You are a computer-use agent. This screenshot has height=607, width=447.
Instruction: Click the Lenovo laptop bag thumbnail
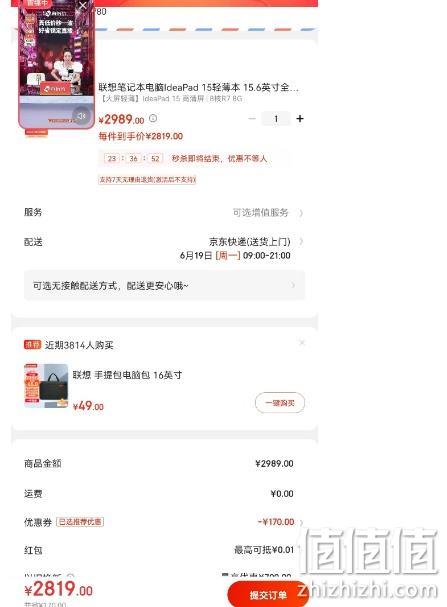point(46,386)
